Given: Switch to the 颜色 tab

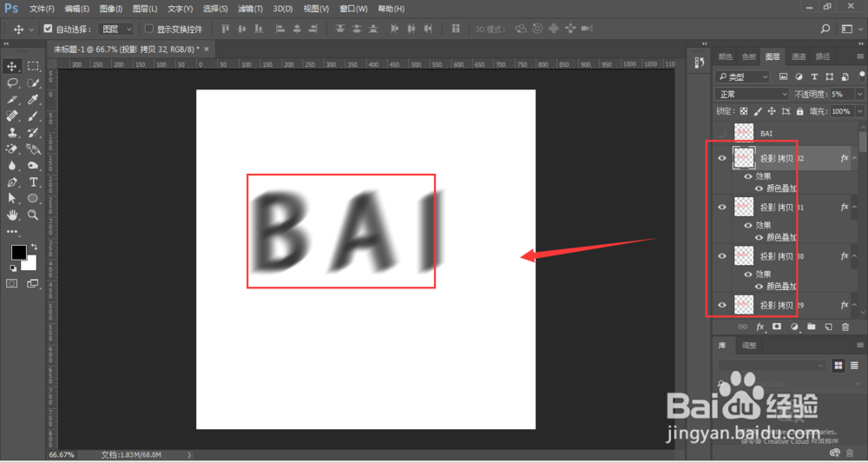Looking at the screenshot, I should [725, 56].
